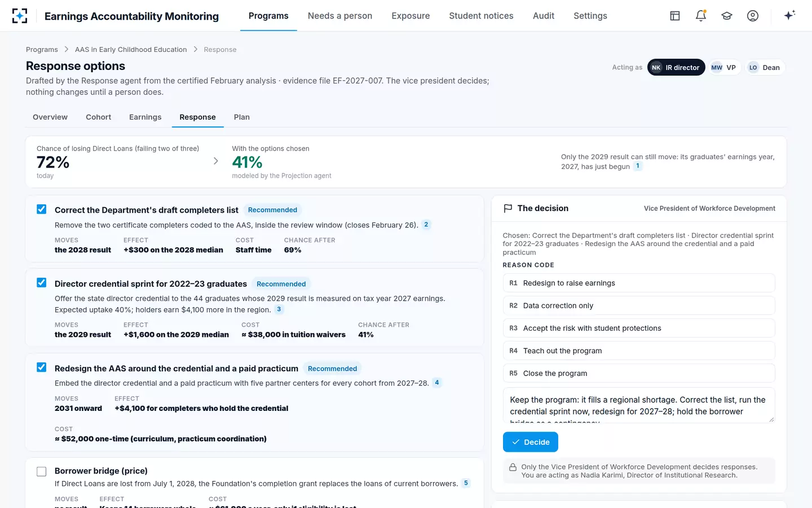Open citation 5 on the Borrower bridge option

pos(466,483)
